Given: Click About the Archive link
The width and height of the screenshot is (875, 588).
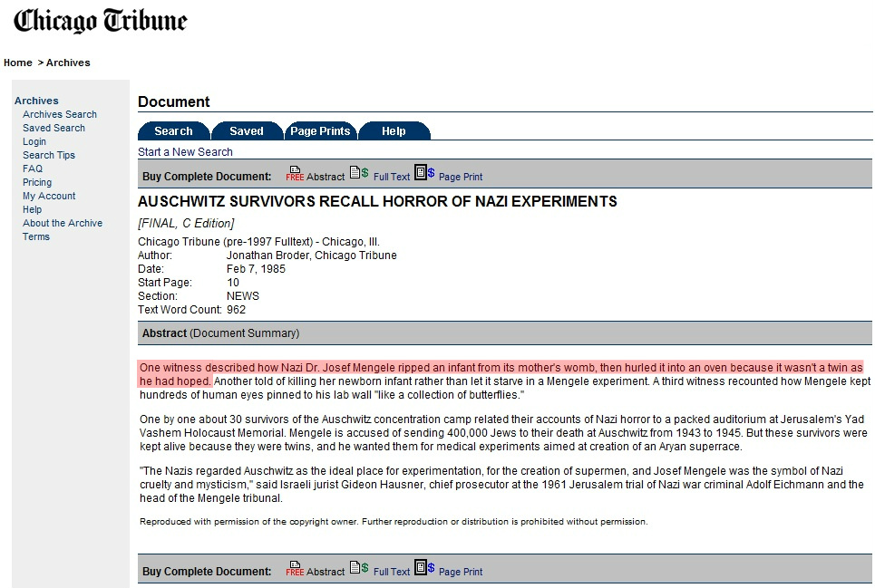Looking at the screenshot, I should (63, 223).
